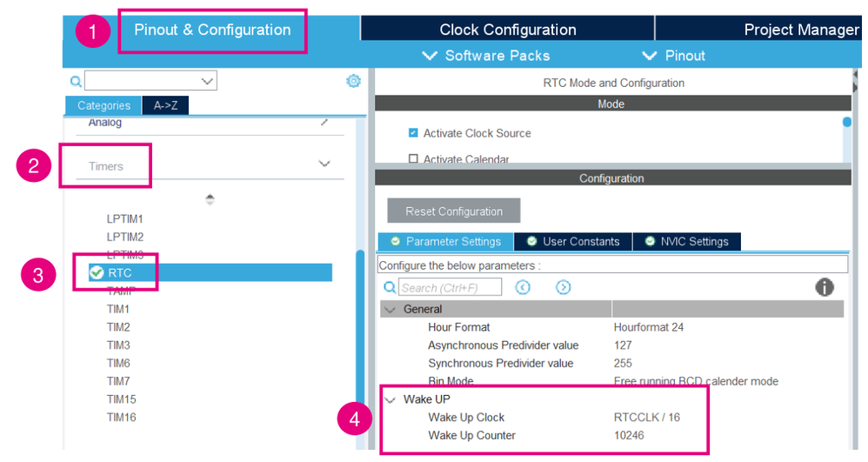The height and width of the screenshot is (462, 868).
Task: Click the parameter search magnifier icon
Action: 390,288
